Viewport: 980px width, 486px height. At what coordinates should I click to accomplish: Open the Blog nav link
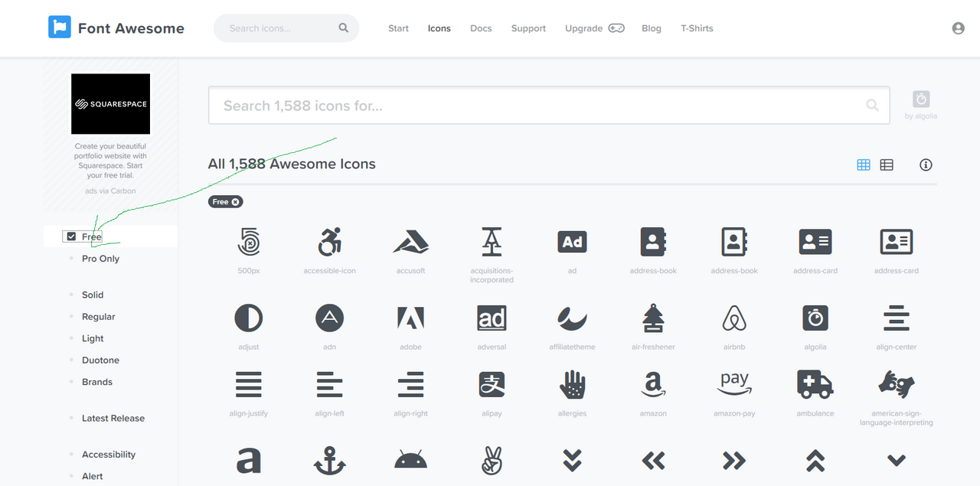(652, 28)
